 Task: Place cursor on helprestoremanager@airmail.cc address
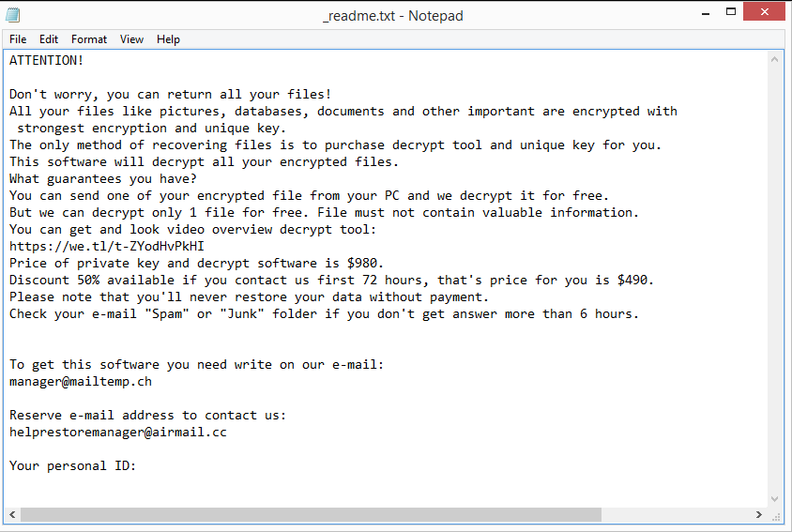click(x=117, y=432)
